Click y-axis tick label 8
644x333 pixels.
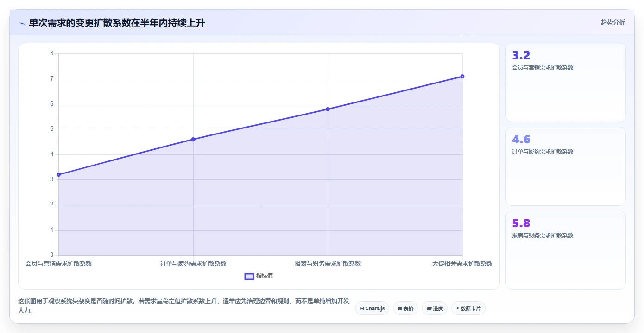pos(52,53)
